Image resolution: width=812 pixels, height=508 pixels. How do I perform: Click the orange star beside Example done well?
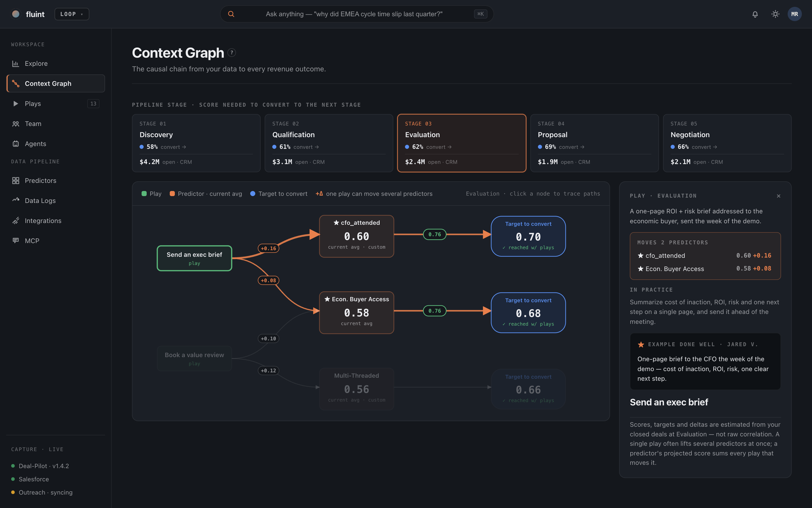[641, 344]
